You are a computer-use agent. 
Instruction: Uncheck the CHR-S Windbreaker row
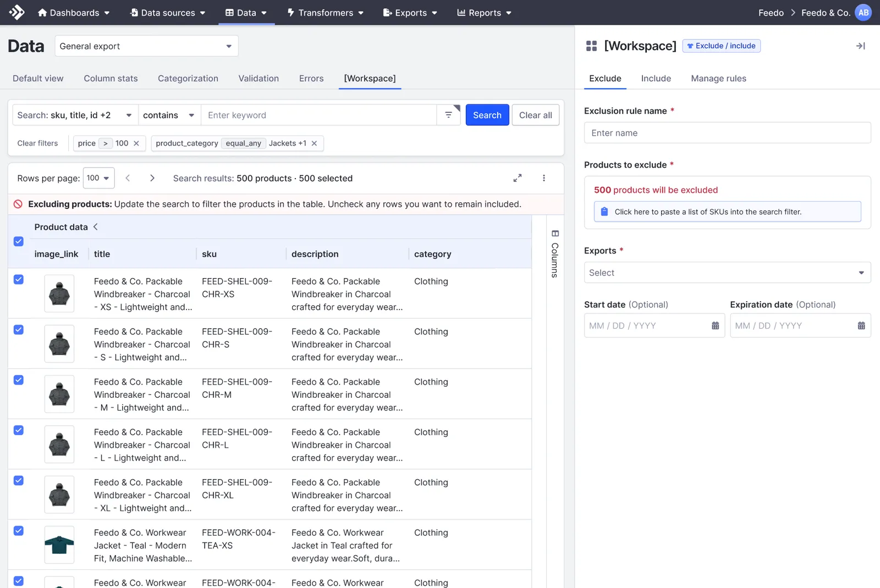click(x=19, y=330)
